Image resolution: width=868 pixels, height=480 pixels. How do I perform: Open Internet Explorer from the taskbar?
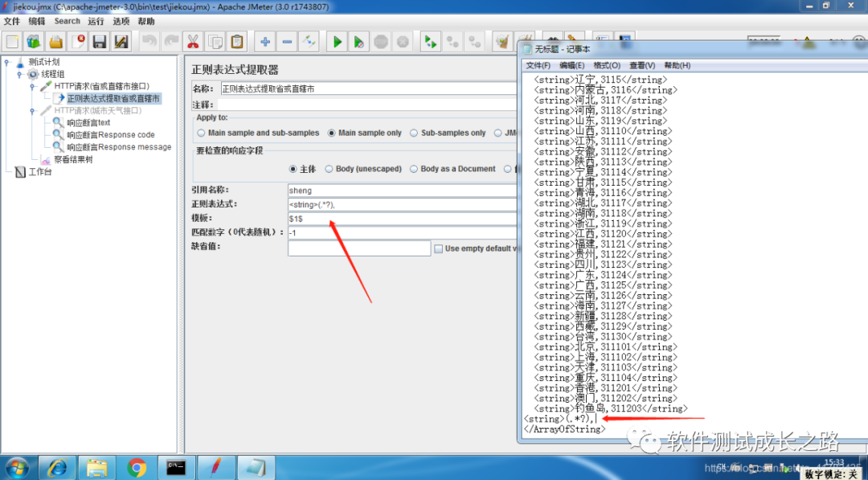coord(57,469)
